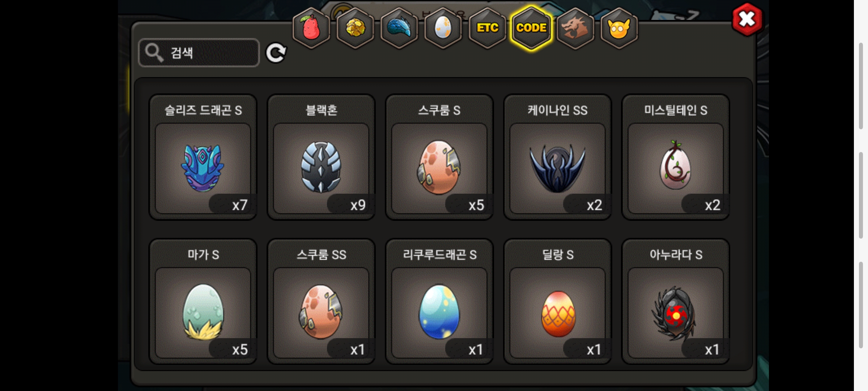Select the gold nugget category hexagon

click(355, 28)
